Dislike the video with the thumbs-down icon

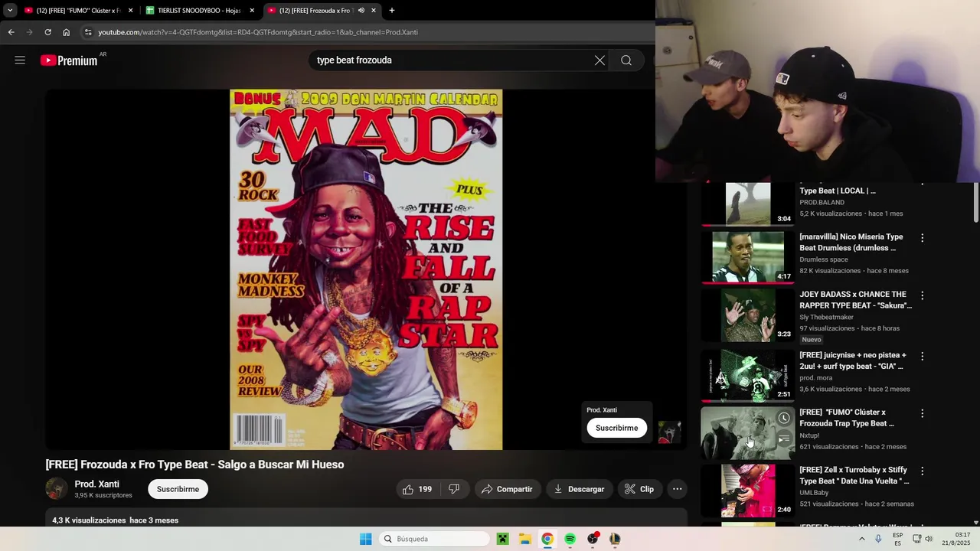(454, 489)
